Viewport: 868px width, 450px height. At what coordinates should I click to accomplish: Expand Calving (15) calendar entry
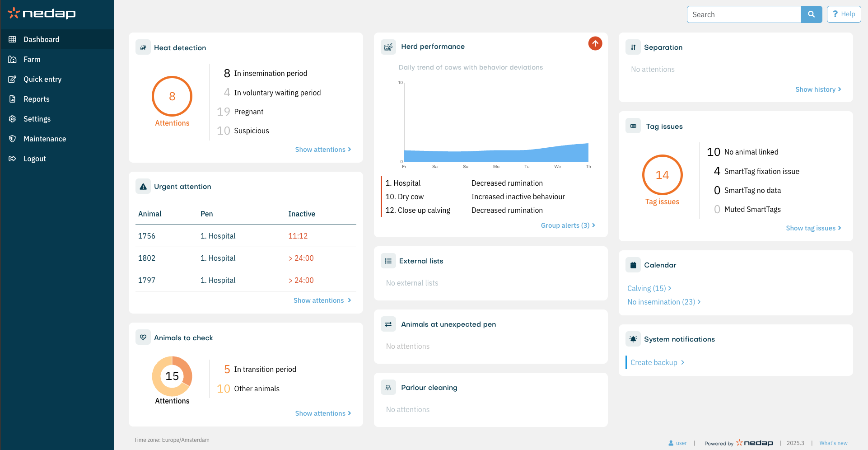click(649, 288)
